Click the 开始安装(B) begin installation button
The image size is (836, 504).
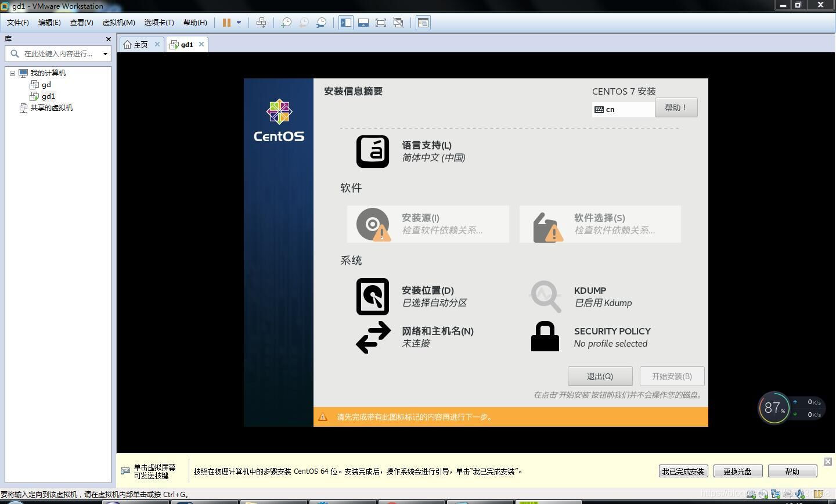[x=672, y=376]
